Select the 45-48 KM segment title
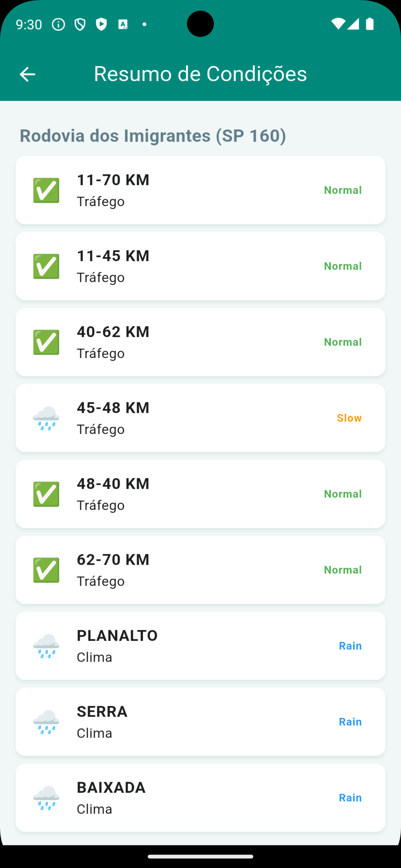The height and width of the screenshot is (868, 401). click(113, 408)
